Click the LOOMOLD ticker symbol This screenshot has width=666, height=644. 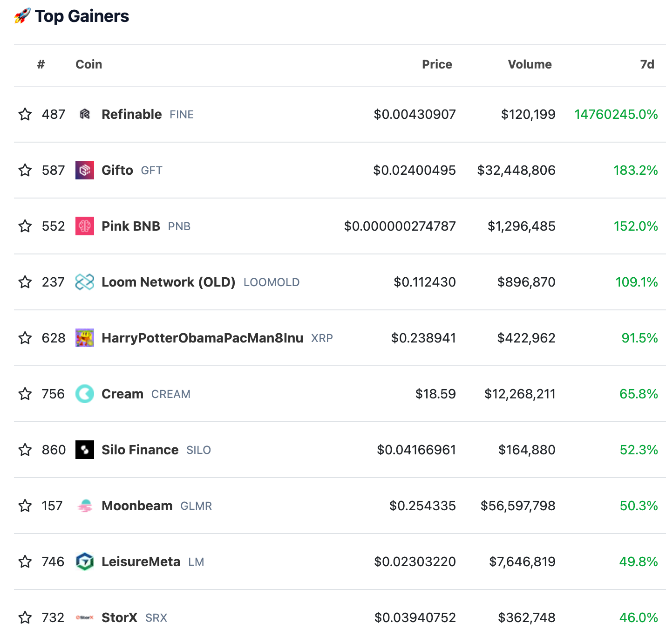click(272, 282)
